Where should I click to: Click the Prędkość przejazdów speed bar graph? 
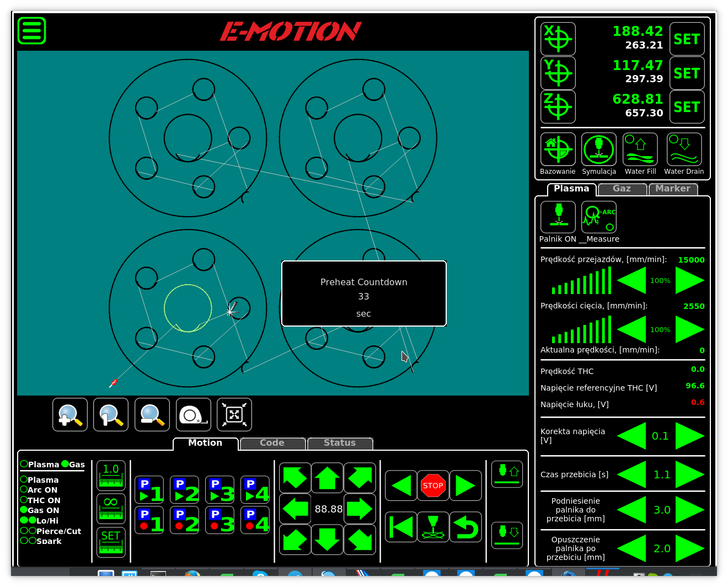tap(581, 281)
